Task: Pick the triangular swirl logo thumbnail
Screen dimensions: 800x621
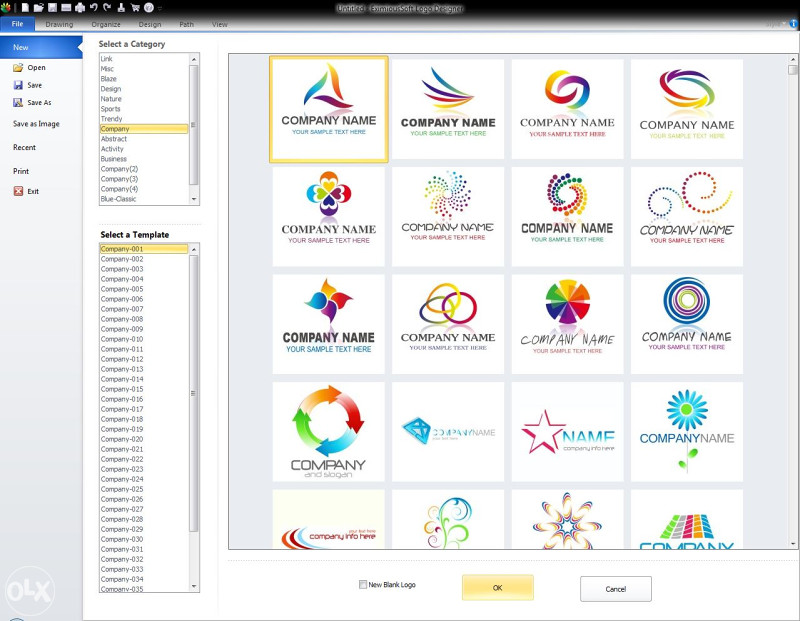Action: coord(329,109)
